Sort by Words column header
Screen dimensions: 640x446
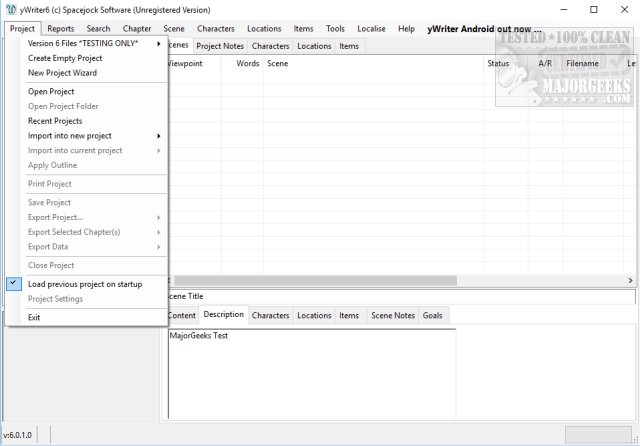(x=242, y=64)
